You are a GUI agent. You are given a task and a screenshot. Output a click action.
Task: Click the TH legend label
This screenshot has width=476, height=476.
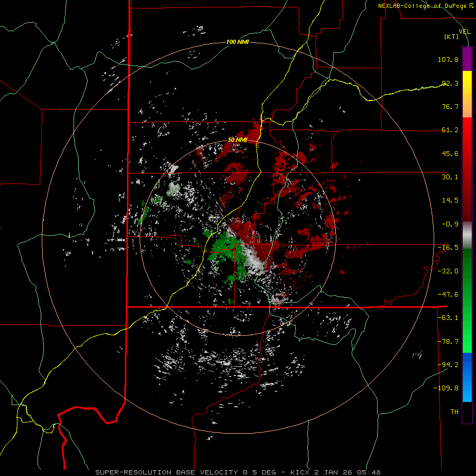[x=454, y=412]
